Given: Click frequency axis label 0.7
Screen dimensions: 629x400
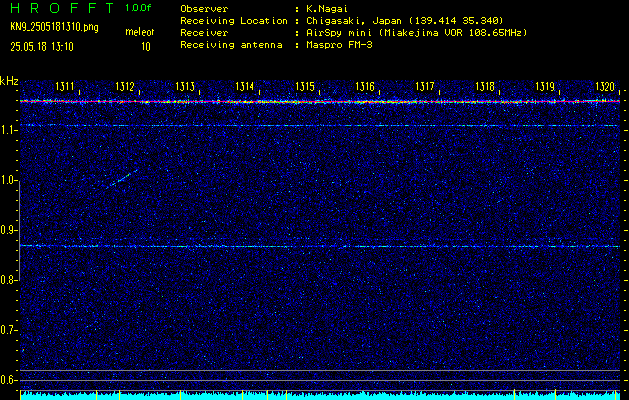Looking at the screenshot, I should point(8,330).
